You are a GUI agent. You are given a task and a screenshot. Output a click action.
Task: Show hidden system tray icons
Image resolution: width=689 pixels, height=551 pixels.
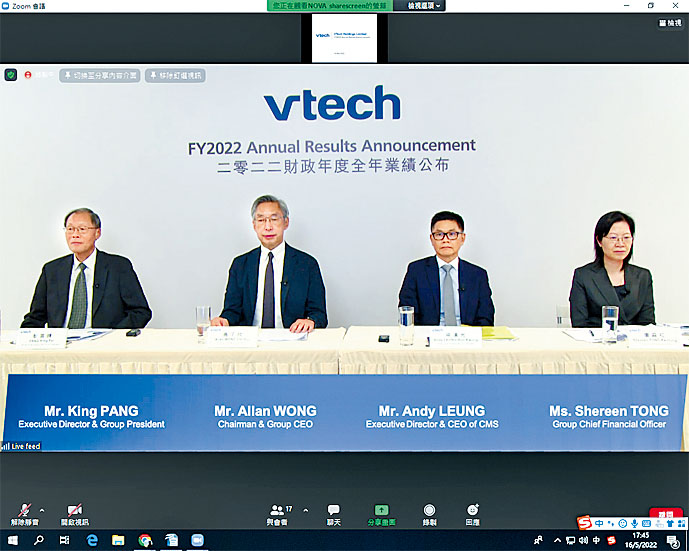[x=557, y=540]
